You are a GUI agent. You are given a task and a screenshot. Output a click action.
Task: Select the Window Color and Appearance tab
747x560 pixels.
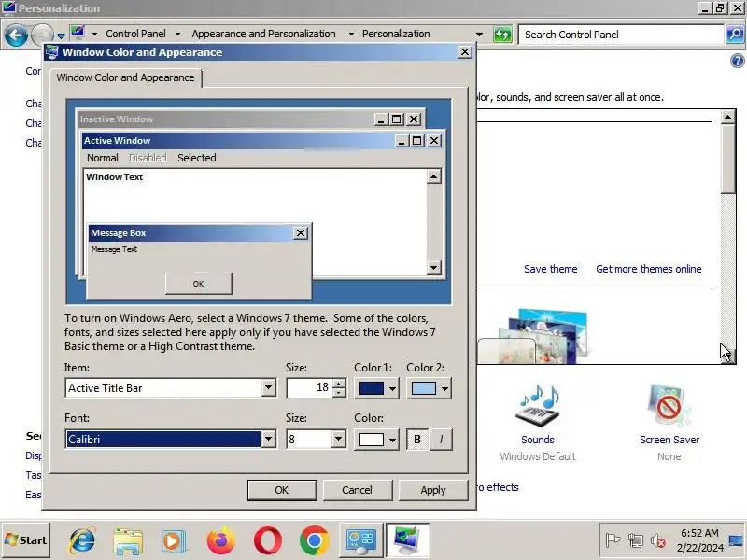(125, 77)
